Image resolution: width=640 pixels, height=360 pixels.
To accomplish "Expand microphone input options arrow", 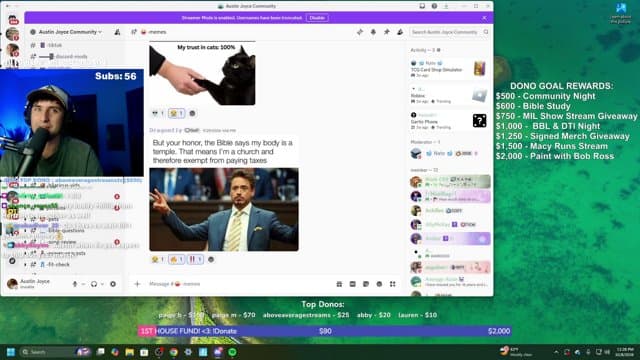I will [83, 284].
